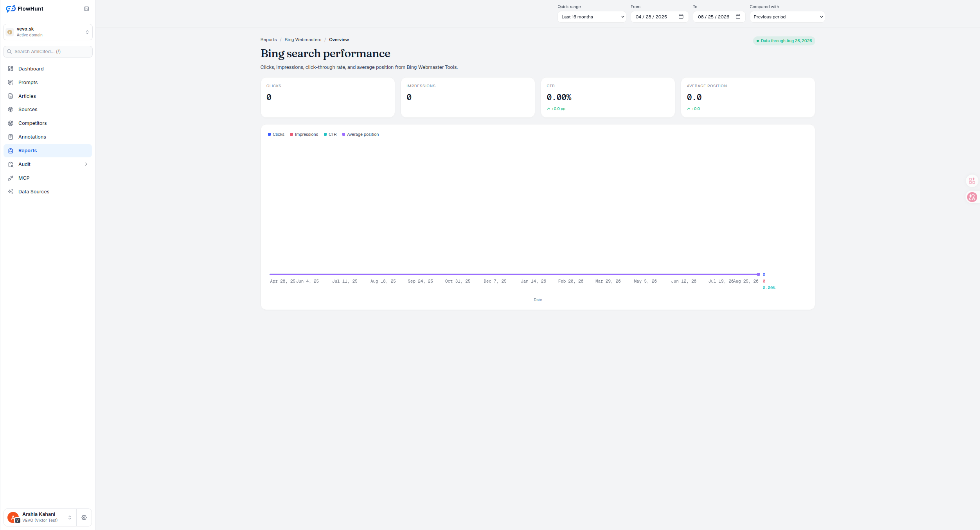The width and height of the screenshot is (980, 530).
Task: Click the Reports clipboard icon
Action: click(11, 151)
